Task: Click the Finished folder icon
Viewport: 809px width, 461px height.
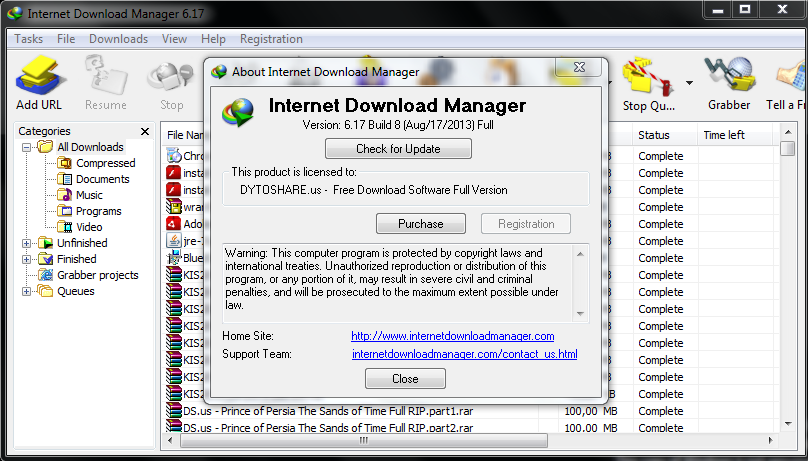Action: click(45, 259)
